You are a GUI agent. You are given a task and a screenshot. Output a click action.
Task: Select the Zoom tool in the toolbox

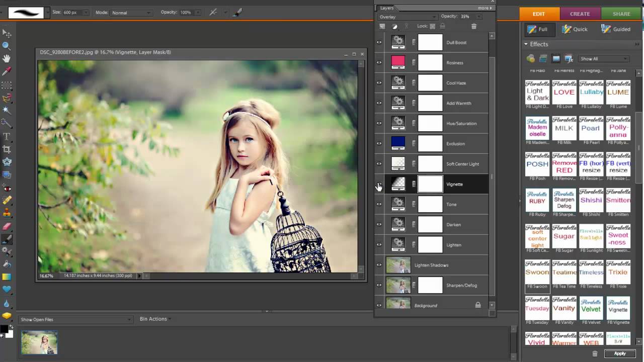pos(7,46)
